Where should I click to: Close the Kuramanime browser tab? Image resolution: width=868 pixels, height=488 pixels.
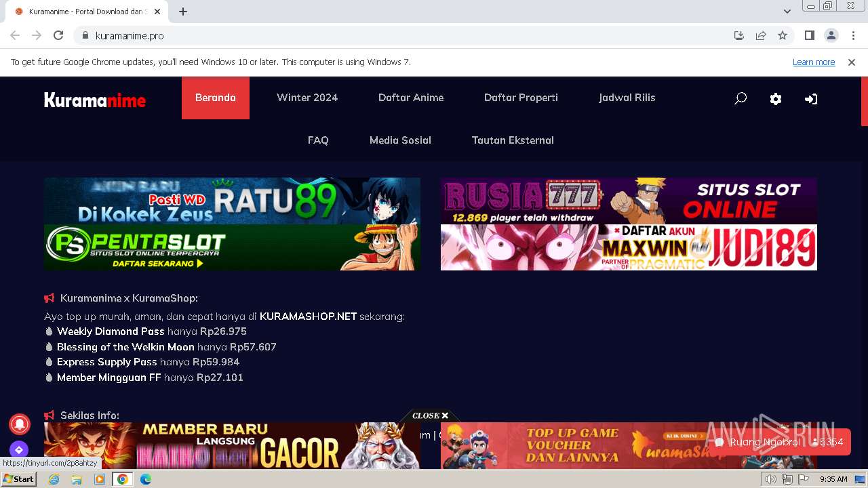[x=157, y=12]
